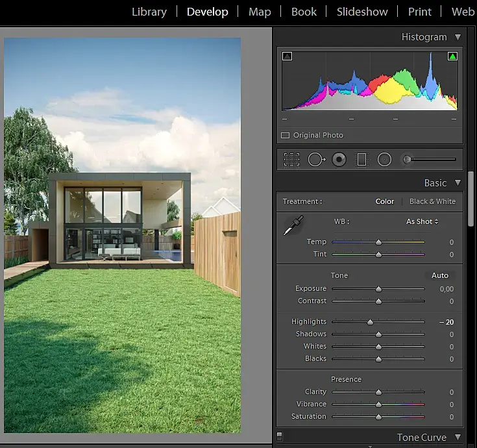The width and height of the screenshot is (477, 448).
Task: Click the Histogram panel title
Action: 424,37
